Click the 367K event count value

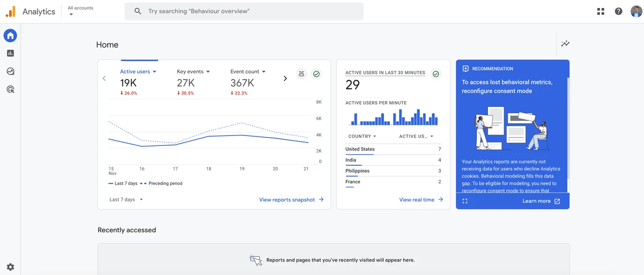pos(242,83)
